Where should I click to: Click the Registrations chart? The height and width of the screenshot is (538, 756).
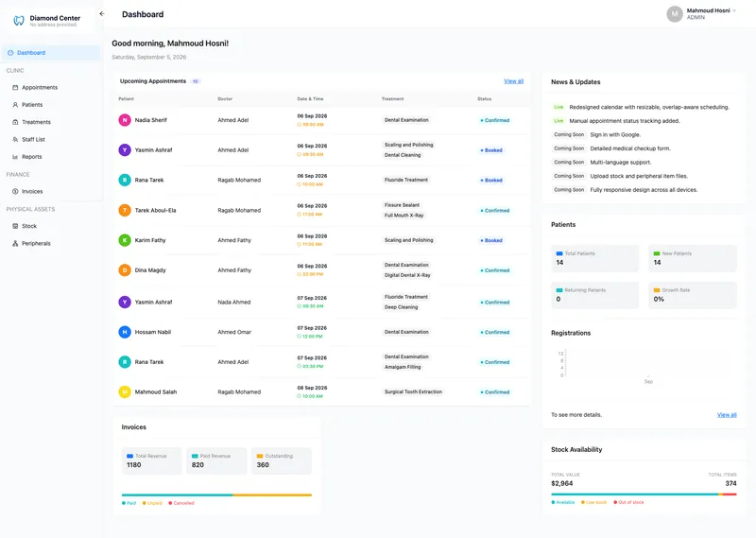pyautogui.click(x=644, y=367)
